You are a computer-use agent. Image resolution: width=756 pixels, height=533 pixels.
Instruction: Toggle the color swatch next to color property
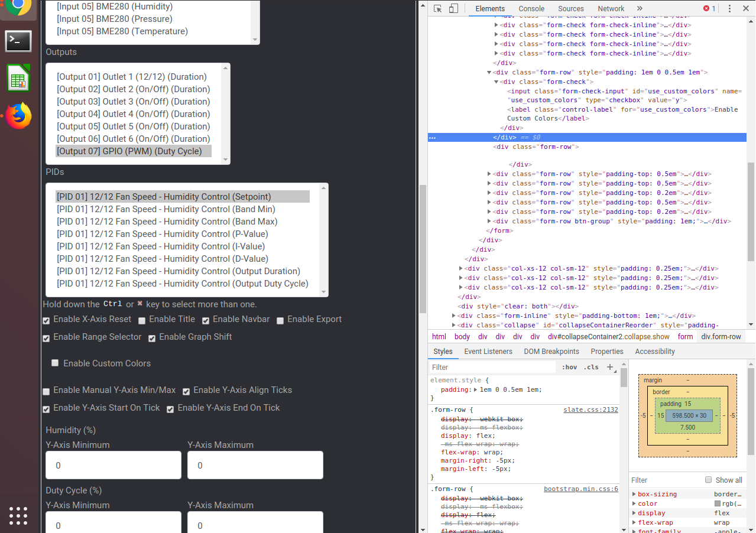[717, 503]
